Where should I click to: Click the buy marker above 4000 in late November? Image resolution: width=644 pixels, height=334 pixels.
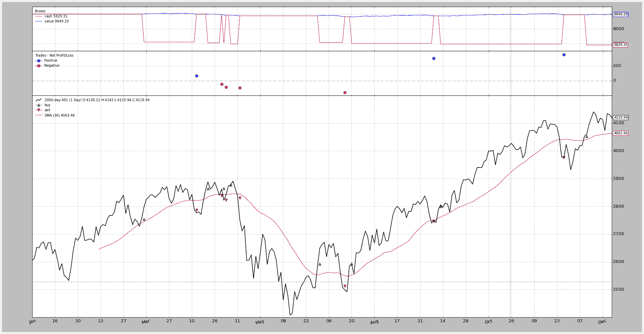(x=587, y=137)
